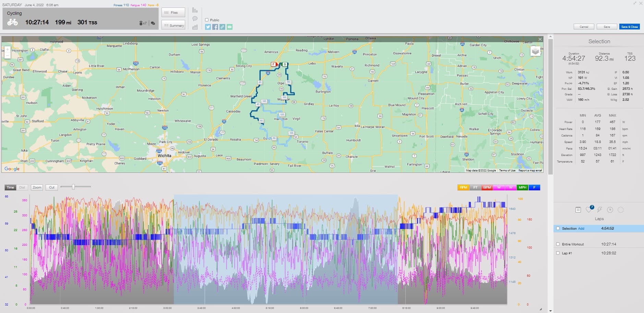The image size is (644, 313).
Task: Click the speech bubble comments icon
Action: tap(195, 19)
